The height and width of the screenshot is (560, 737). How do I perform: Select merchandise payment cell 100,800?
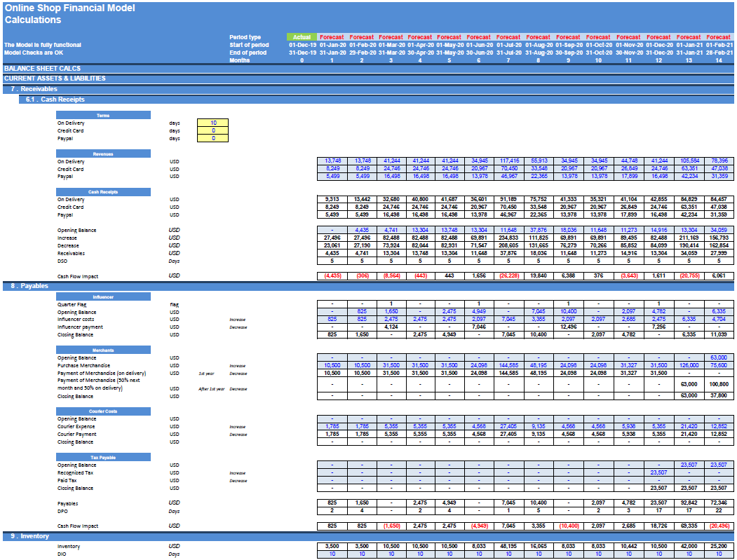click(x=719, y=384)
